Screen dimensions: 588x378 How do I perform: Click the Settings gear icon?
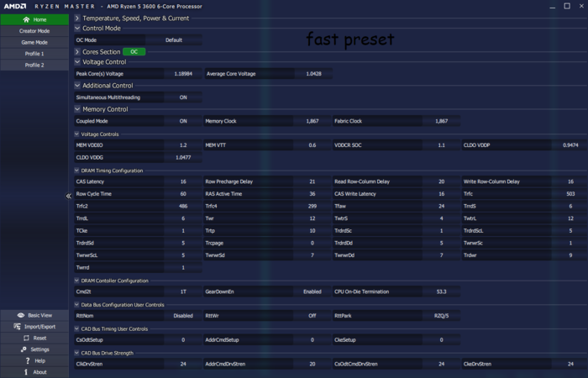click(x=24, y=349)
